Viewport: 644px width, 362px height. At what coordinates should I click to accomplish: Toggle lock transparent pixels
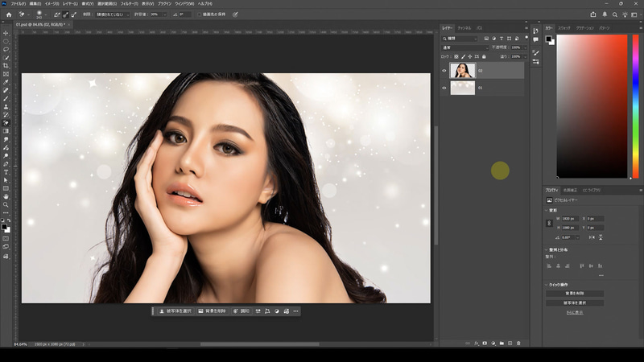point(456,56)
